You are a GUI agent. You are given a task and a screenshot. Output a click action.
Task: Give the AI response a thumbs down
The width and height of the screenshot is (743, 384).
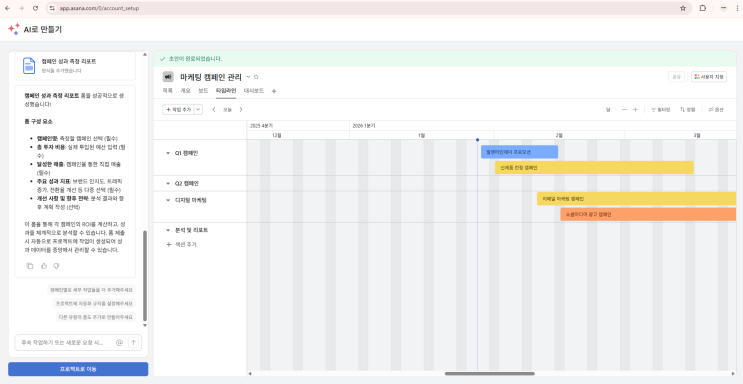(56, 266)
